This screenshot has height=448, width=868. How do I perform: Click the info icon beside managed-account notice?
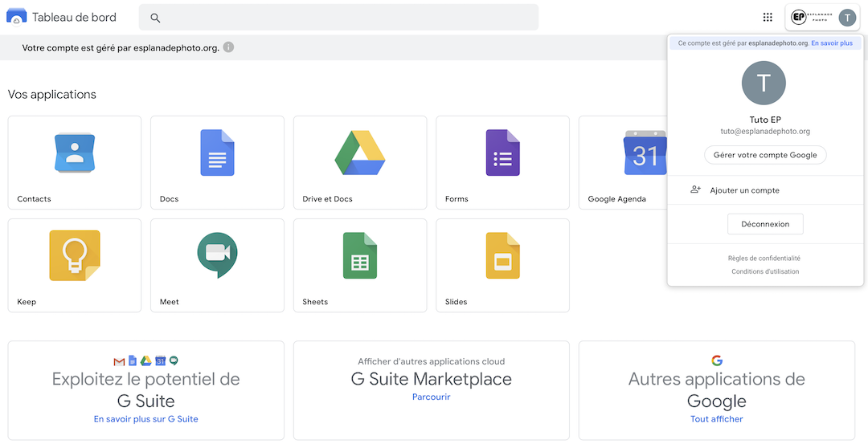228,47
